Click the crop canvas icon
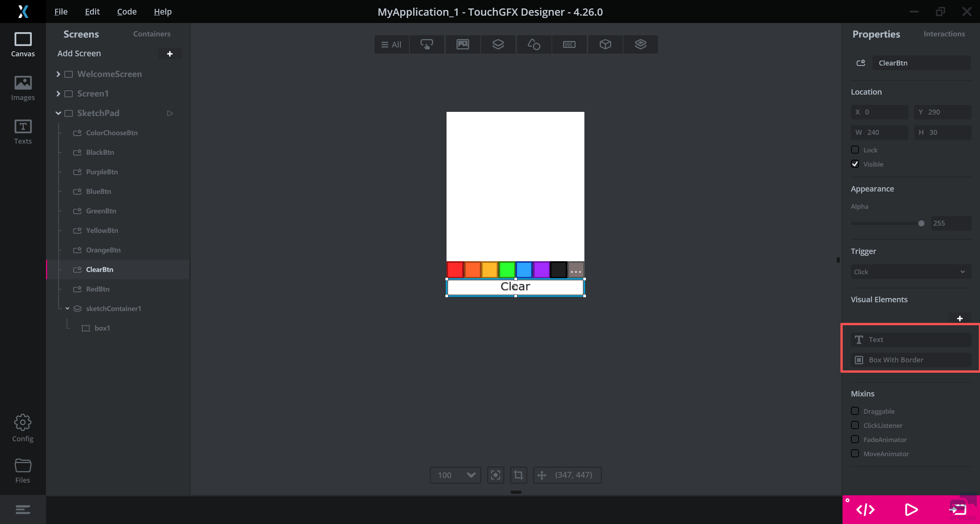The height and width of the screenshot is (524, 980). [518, 475]
